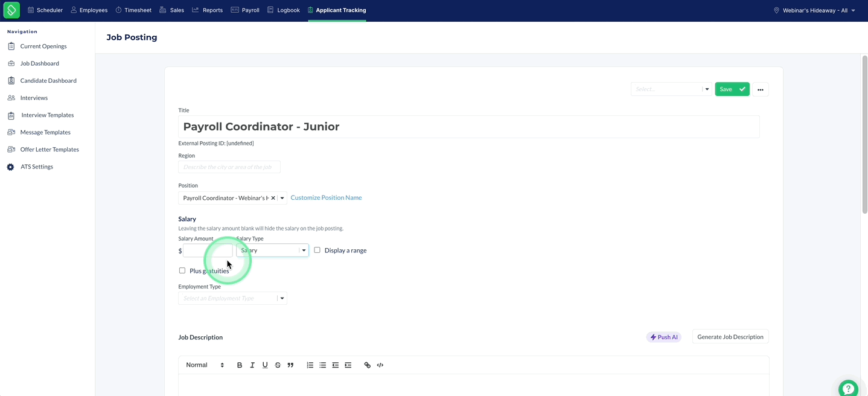Save the job posting
868x396 pixels.
click(x=732, y=89)
